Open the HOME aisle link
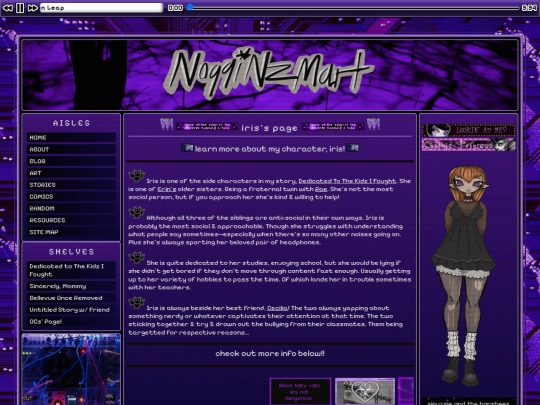540x405 pixels. pos(71,137)
